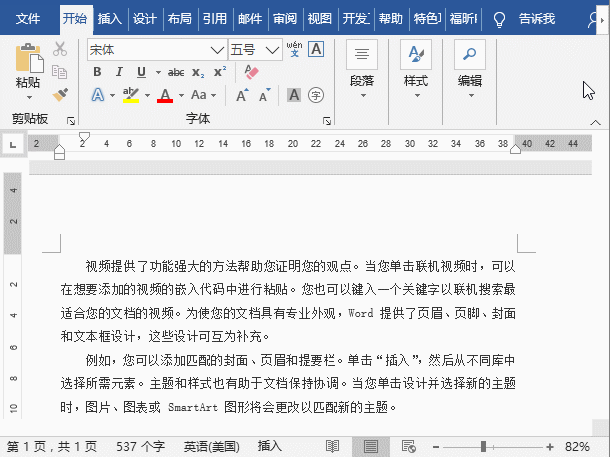Open Text Effects dropdown arrow
This screenshot has height=457, width=610.
112,95
